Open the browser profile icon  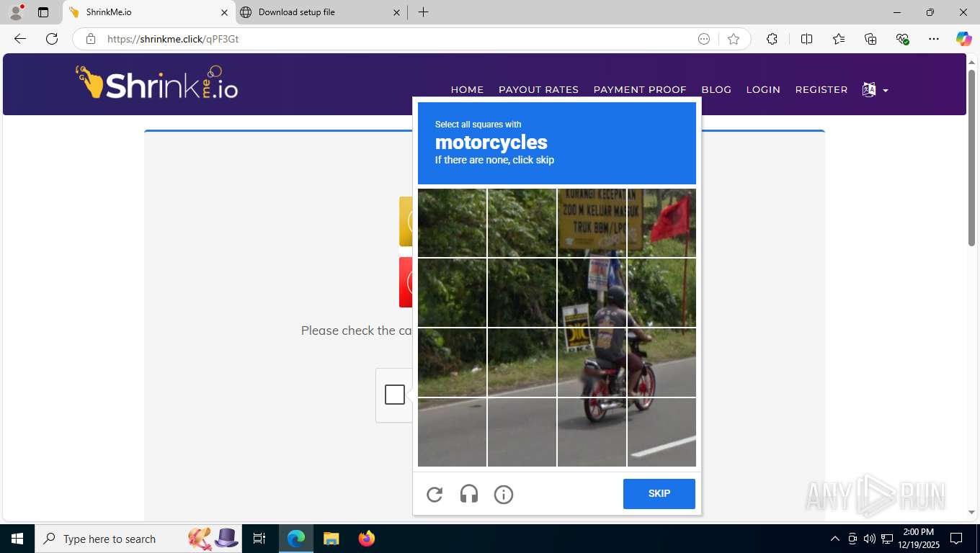(x=16, y=12)
